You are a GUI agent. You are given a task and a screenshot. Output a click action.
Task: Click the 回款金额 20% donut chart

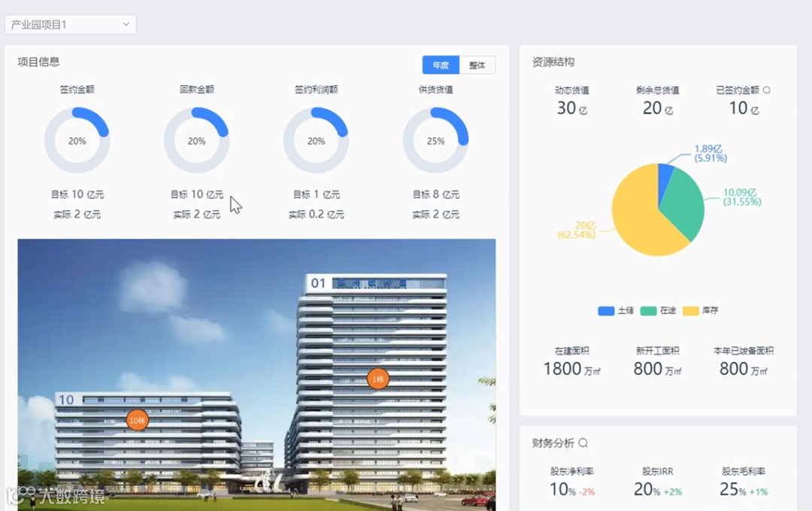(x=197, y=141)
